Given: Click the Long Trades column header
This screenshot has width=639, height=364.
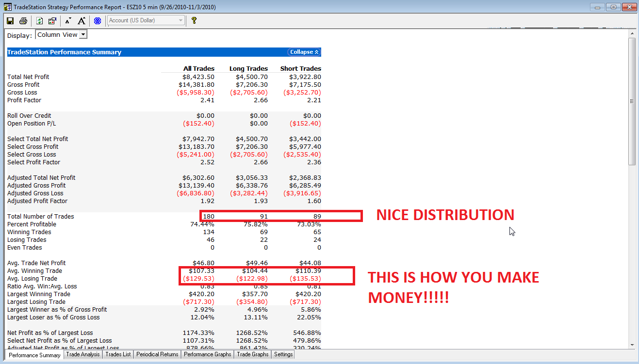Looking at the screenshot, I should 248,69.
